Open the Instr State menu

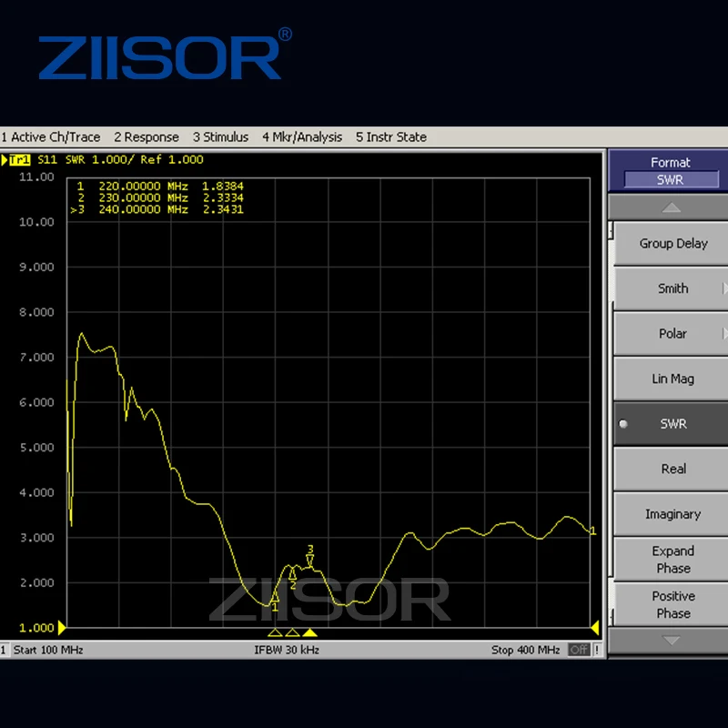391,137
